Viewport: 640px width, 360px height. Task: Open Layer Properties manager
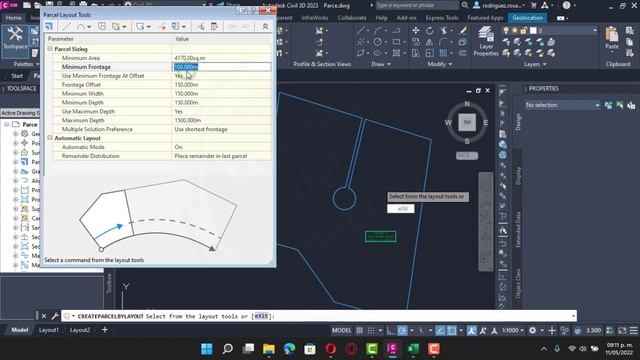point(486,41)
